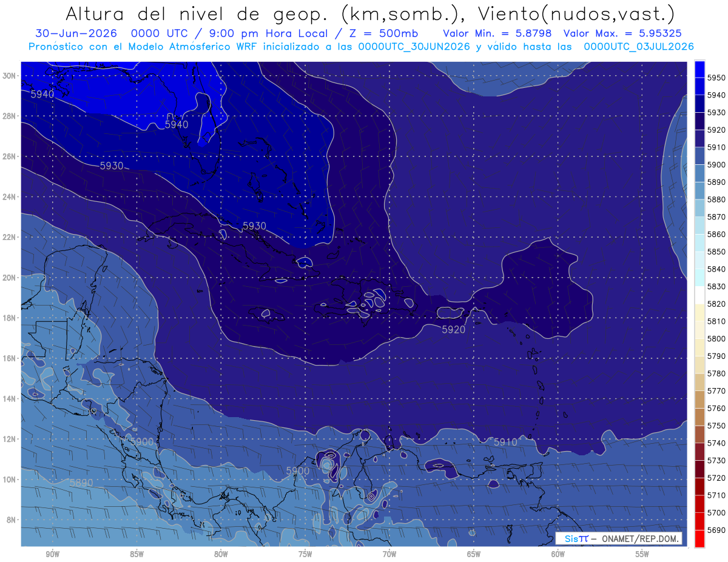Click the 28N latitude axis label
Image resolution: width=728 pixels, height=562 pixels.
[9, 116]
